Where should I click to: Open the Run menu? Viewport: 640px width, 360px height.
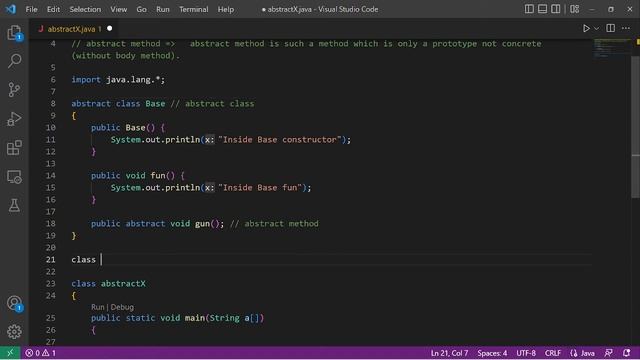click(x=162, y=9)
